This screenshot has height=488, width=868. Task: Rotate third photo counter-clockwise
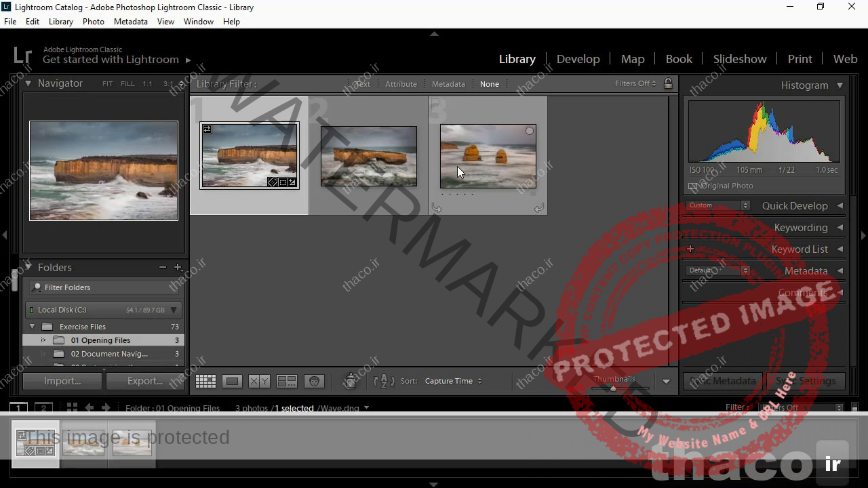pos(436,208)
